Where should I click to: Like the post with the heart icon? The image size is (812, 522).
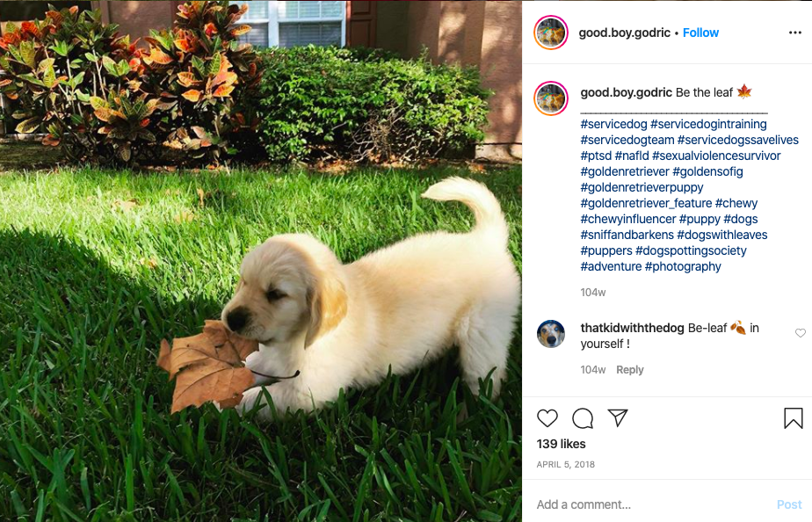point(547,418)
